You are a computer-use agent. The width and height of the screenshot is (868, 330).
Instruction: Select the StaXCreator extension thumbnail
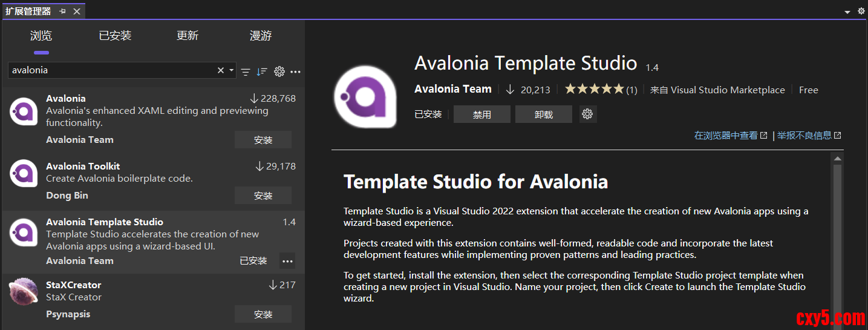coord(24,291)
